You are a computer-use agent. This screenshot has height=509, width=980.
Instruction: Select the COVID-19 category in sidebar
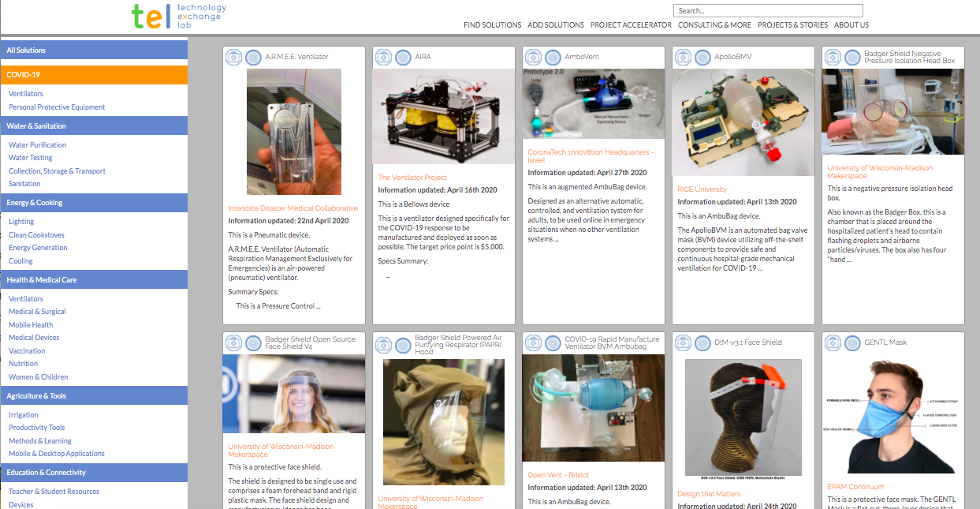(94, 75)
